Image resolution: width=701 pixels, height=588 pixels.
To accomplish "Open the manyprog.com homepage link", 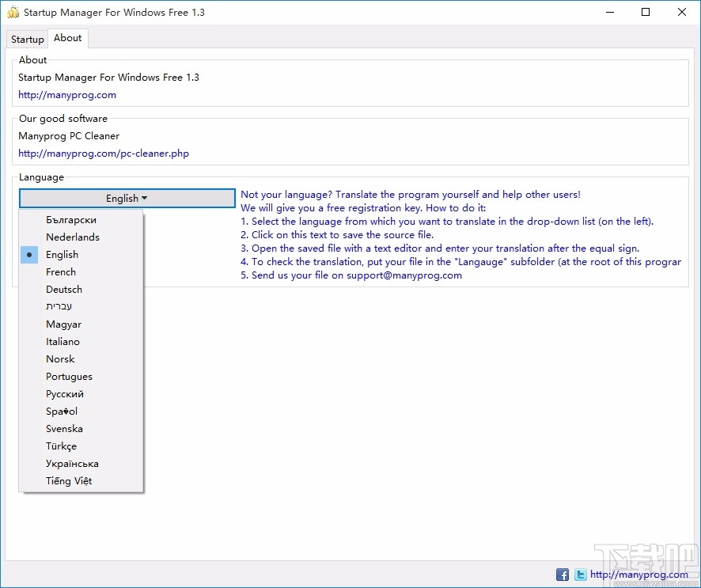I will click(x=67, y=94).
